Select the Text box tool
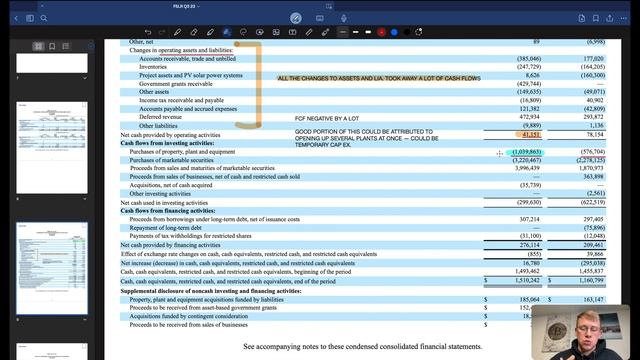640x360 pixels. 293,32
